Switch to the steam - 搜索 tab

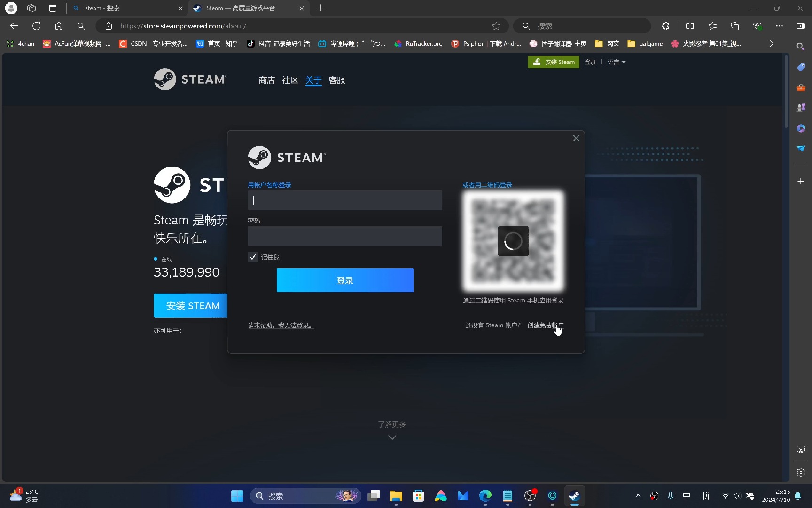(127, 8)
